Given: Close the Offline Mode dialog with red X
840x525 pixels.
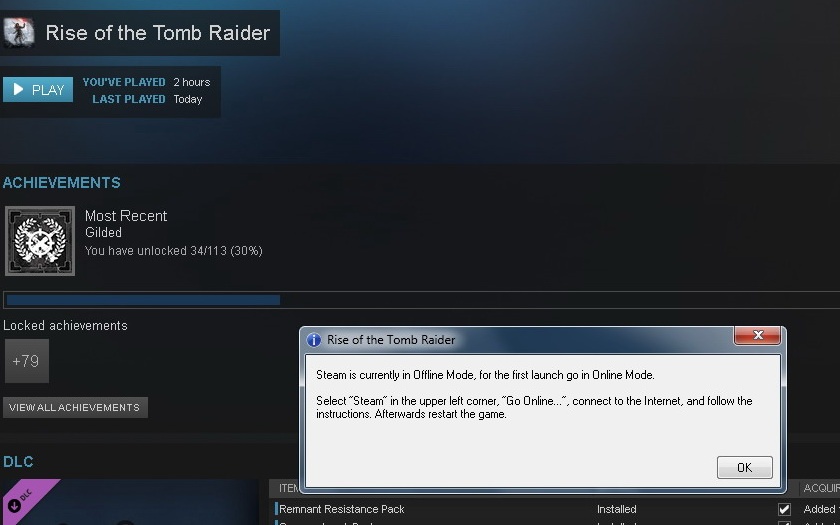Looking at the screenshot, I should (x=758, y=335).
